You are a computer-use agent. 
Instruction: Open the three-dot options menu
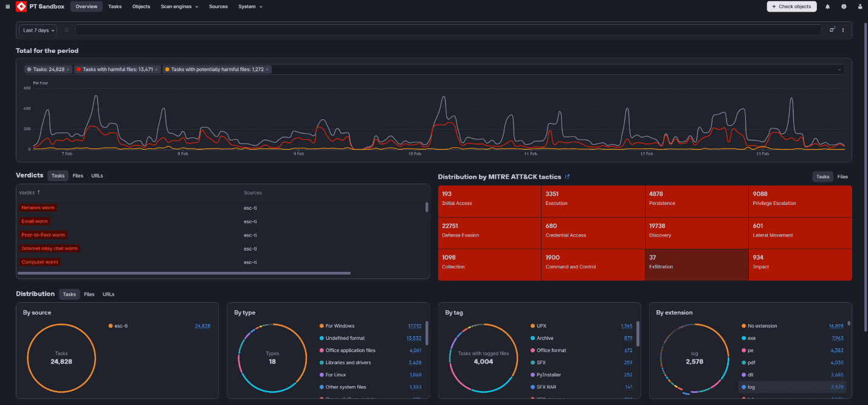pyautogui.click(x=843, y=30)
